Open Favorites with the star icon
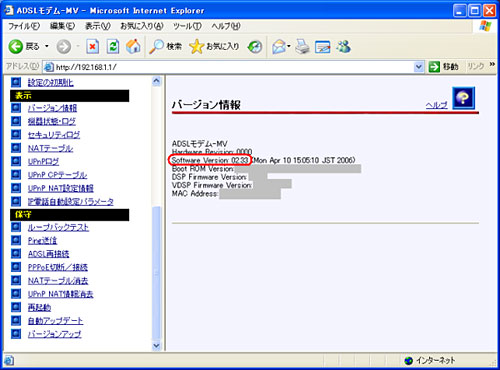 point(196,47)
